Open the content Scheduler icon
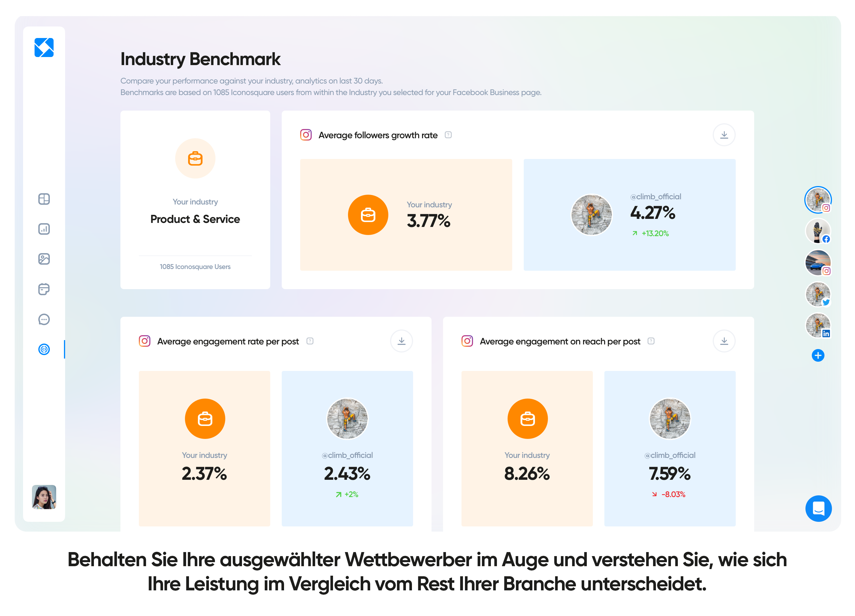This screenshot has height=616, width=855. click(44, 289)
